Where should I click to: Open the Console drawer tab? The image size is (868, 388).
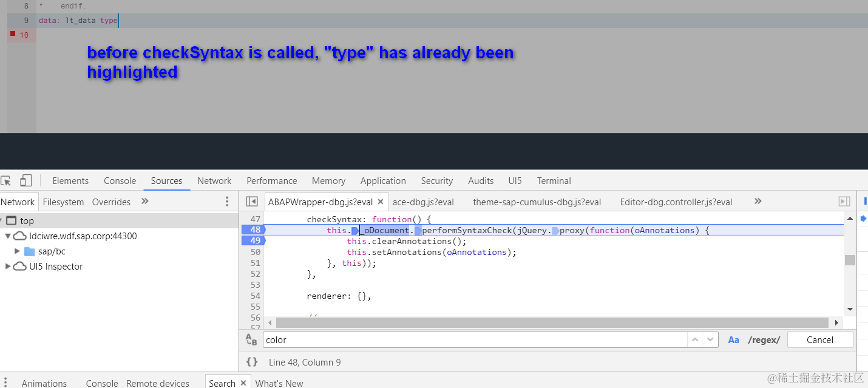click(x=102, y=383)
